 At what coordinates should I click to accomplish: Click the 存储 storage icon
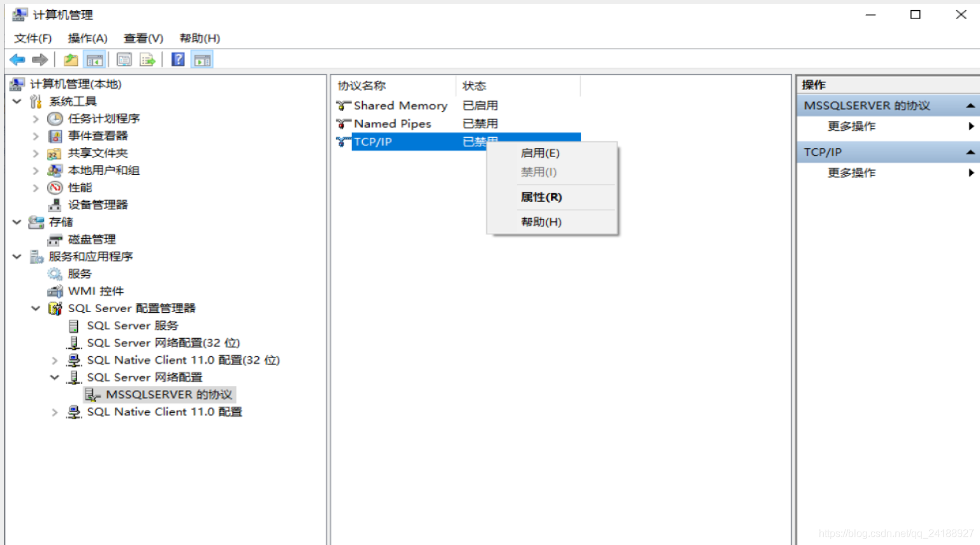[36, 222]
